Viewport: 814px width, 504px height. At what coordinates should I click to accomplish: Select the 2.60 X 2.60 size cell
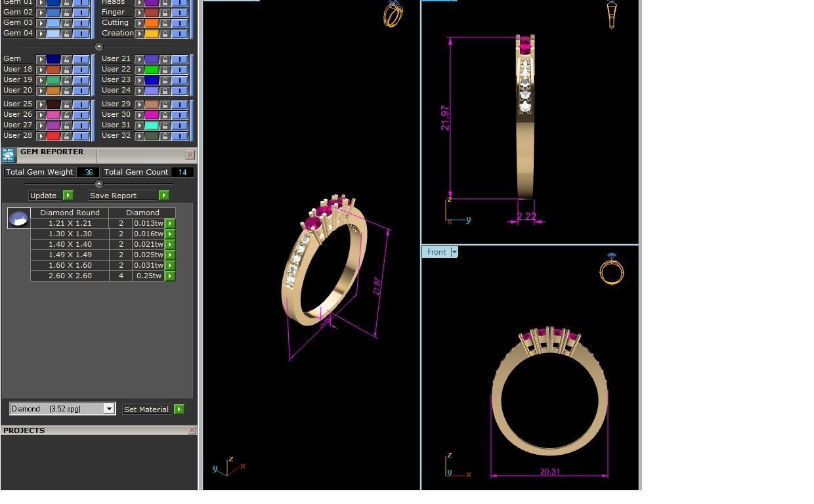point(70,276)
